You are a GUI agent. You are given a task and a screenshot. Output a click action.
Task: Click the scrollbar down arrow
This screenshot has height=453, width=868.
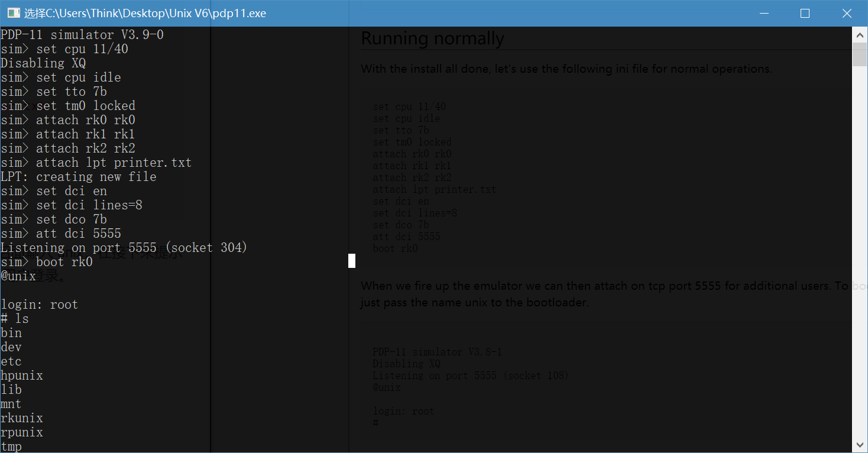pyautogui.click(x=860, y=444)
